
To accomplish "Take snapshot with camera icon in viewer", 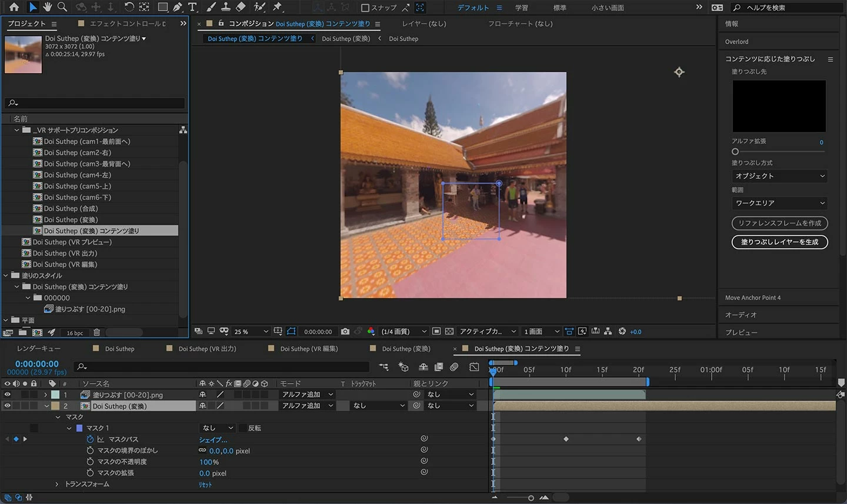I will pyautogui.click(x=345, y=332).
